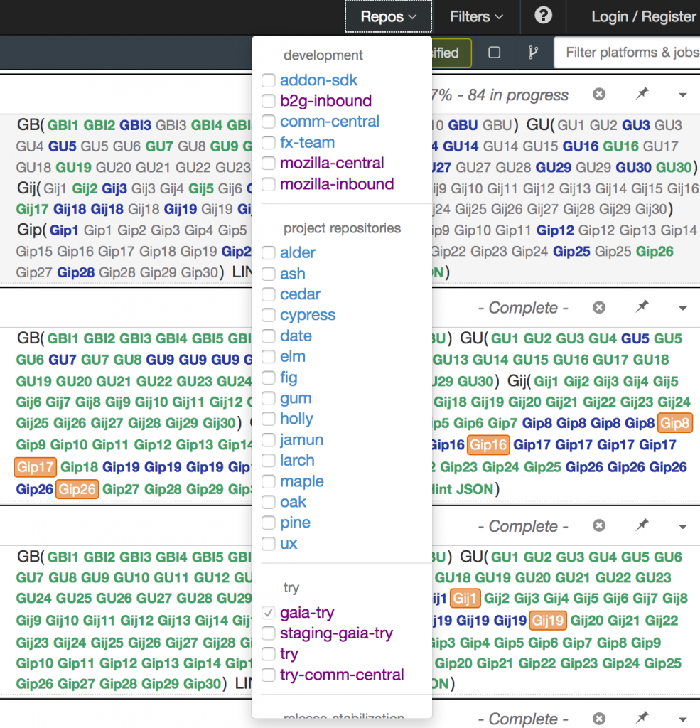Select the maple repository link
This screenshot has height=728, width=700.
pos(302,481)
